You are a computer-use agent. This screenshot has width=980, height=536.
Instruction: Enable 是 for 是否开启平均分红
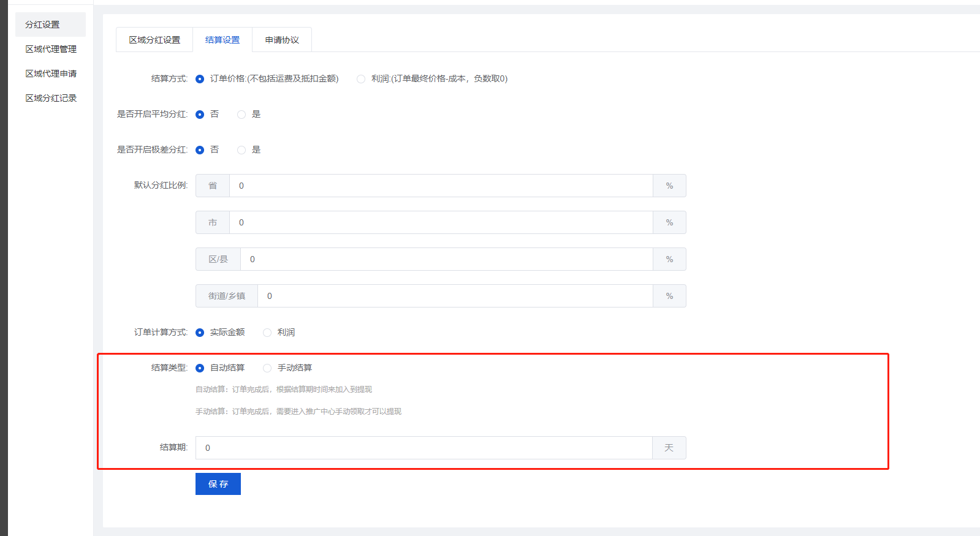[x=241, y=115]
